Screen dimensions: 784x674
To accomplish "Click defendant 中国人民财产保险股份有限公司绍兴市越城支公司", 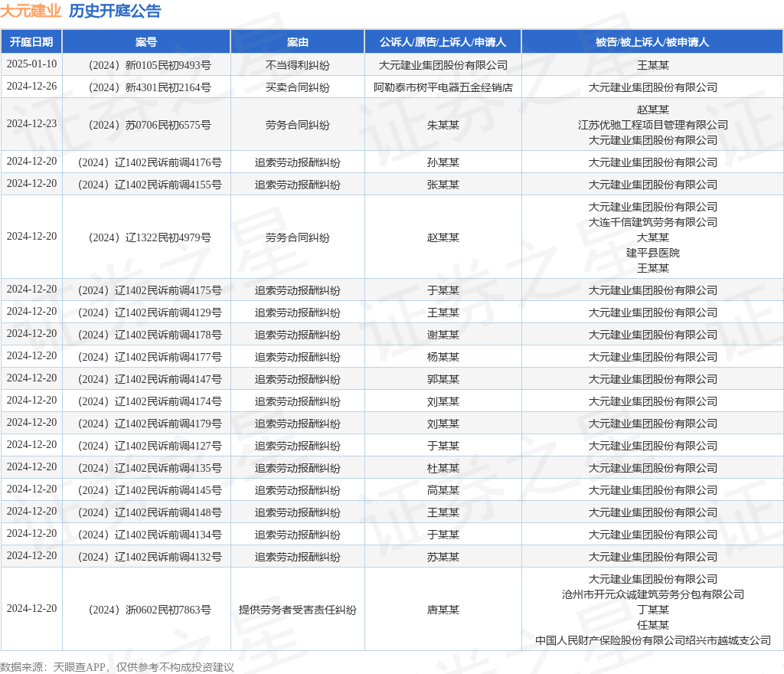I will click(x=652, y=640).
